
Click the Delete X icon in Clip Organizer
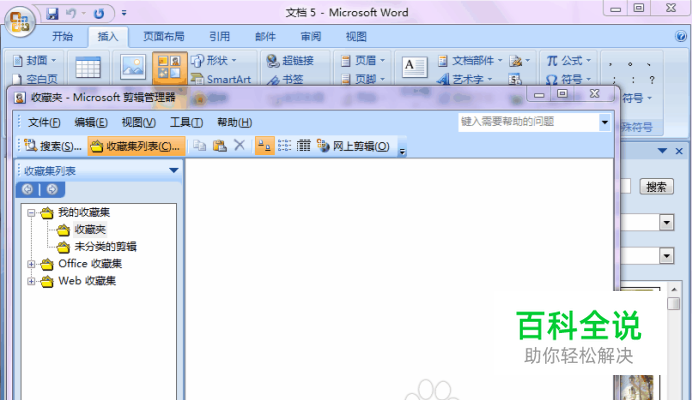pos(239,145)
